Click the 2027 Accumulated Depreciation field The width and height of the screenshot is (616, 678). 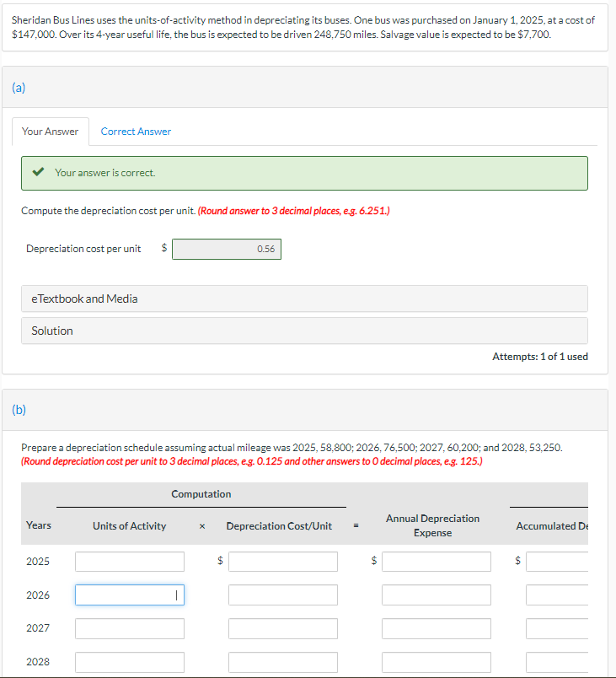557,628
